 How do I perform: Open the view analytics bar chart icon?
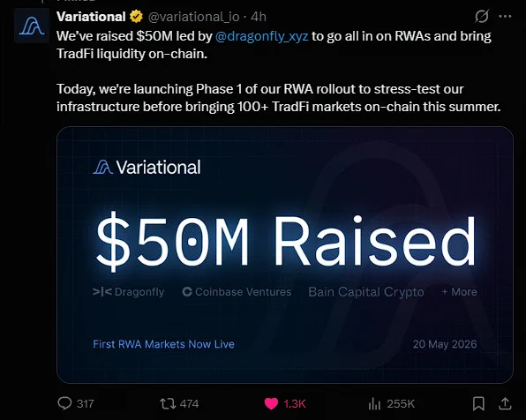374,403
